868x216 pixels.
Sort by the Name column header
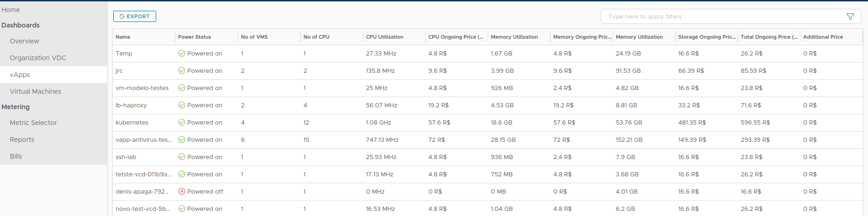click(123, 37)
